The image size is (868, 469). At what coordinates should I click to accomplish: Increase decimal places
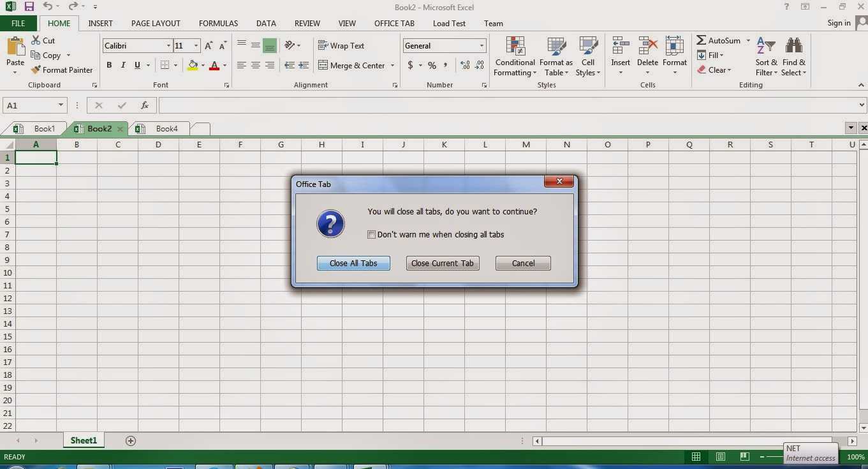pos(465,65)
